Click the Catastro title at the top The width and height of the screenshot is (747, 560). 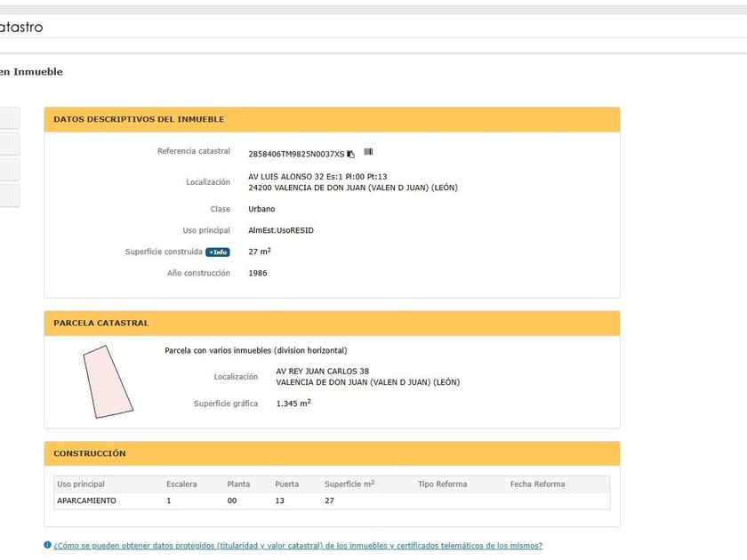tap(21, 28)
